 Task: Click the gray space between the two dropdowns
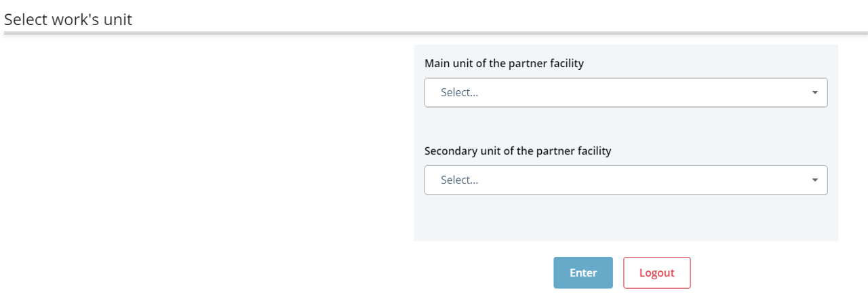pos(625,126)
